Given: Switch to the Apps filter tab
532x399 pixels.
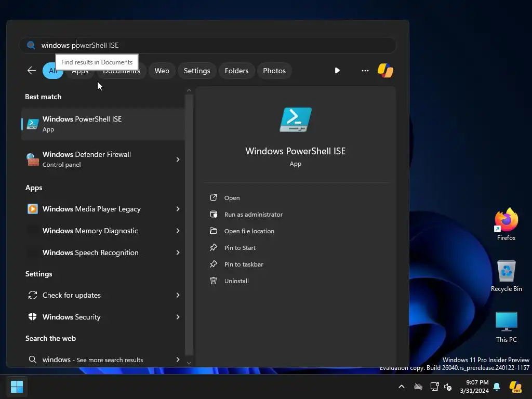Looking at the screenshot, I should point(80,71).
